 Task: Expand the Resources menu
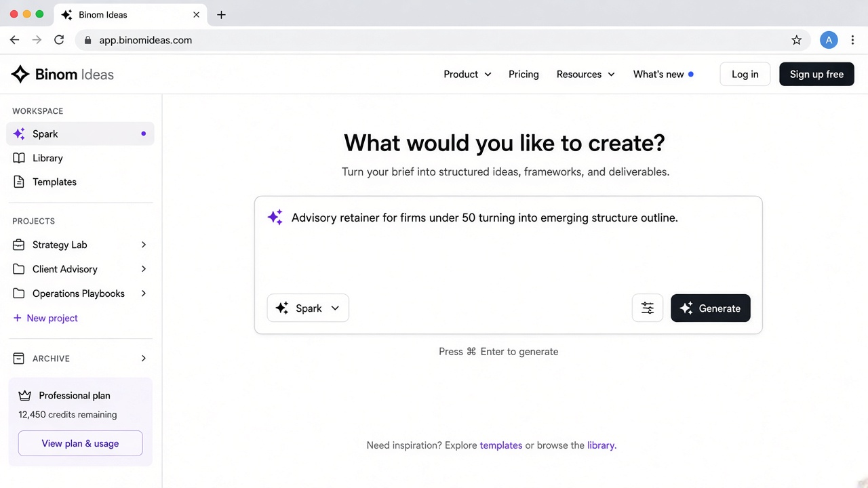click(x=586, y=75)
